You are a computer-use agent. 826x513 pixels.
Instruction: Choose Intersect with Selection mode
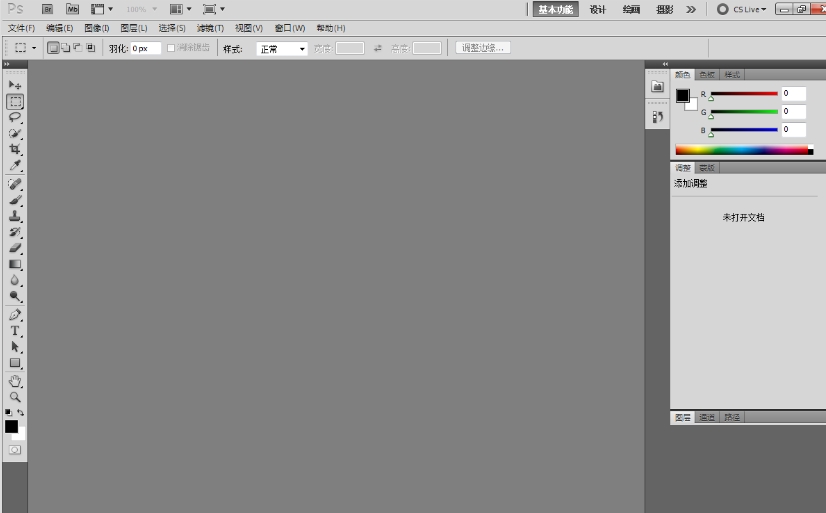click(x=91, y=48)
